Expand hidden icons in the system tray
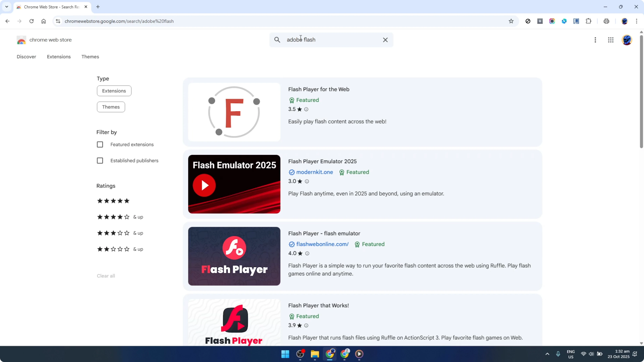644x362 pixels. [547, 354]
